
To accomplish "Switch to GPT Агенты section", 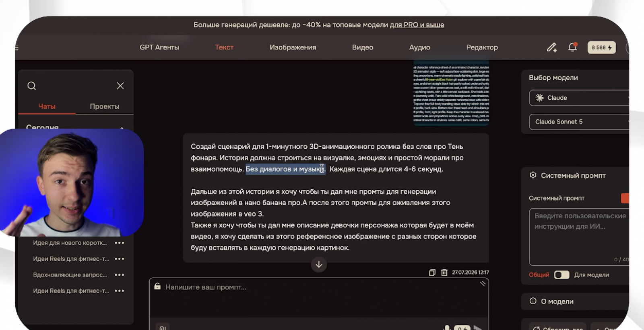I will [x=159, y=47].
